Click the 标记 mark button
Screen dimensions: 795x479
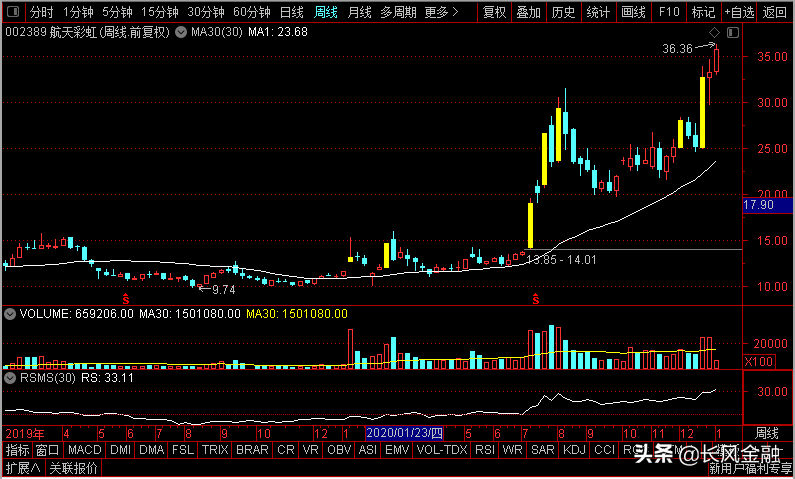click(703, 12)
